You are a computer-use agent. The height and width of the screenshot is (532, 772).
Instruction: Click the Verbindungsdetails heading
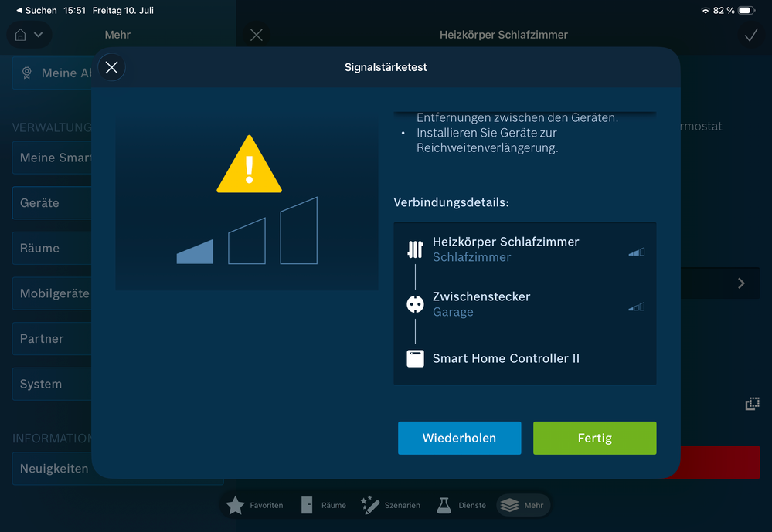click(x=451, y=202)
